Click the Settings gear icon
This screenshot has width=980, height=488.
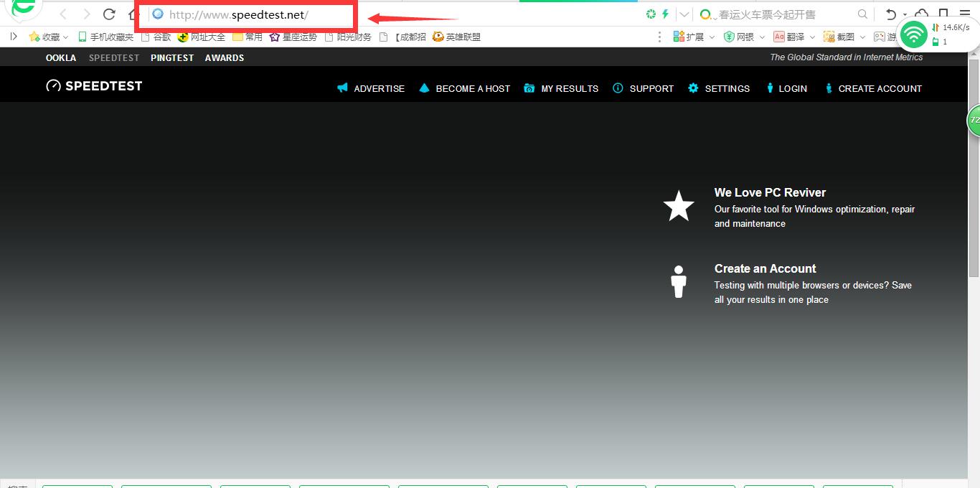tap(693, 88)
